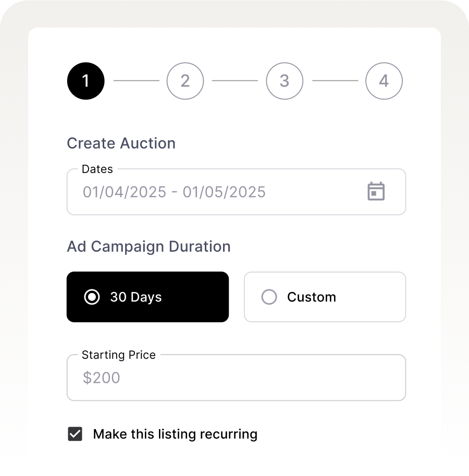Click connector line between steps 3 and 4
This screenshot has height=476, width=469.
(335, 81)
